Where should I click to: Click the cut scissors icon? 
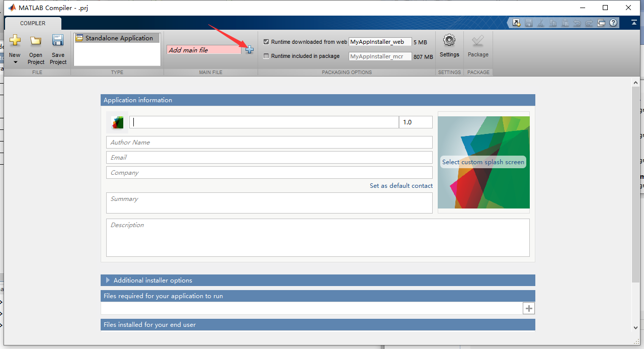pyautogui.click(x=540, y=23)
